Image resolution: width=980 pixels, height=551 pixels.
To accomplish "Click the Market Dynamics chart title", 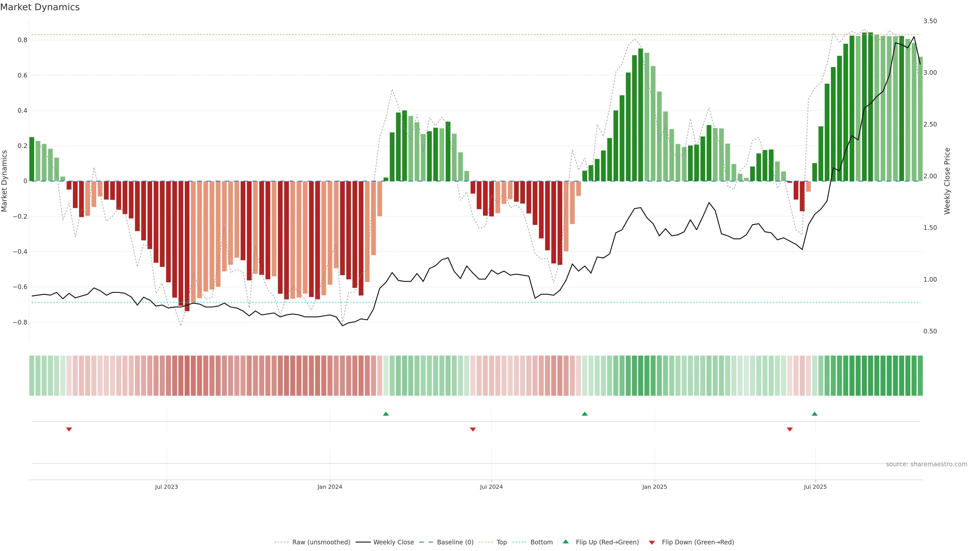I will 40,7.
